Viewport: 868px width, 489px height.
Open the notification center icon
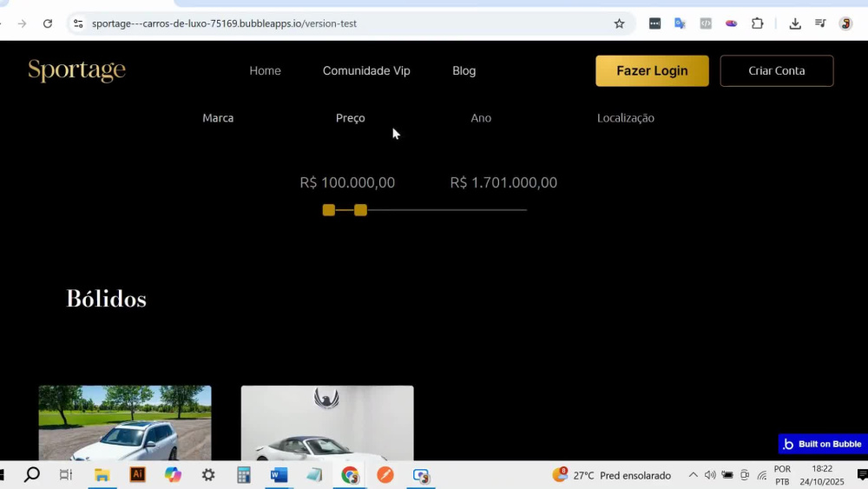[x=862, y=474]
